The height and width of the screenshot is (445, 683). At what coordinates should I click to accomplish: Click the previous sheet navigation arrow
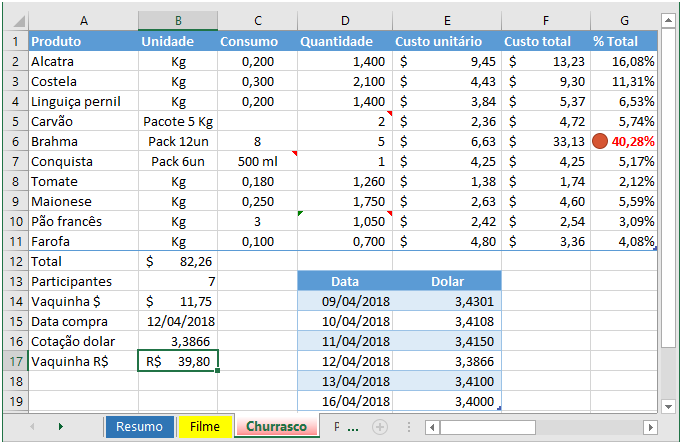click(x=32, y=427)
